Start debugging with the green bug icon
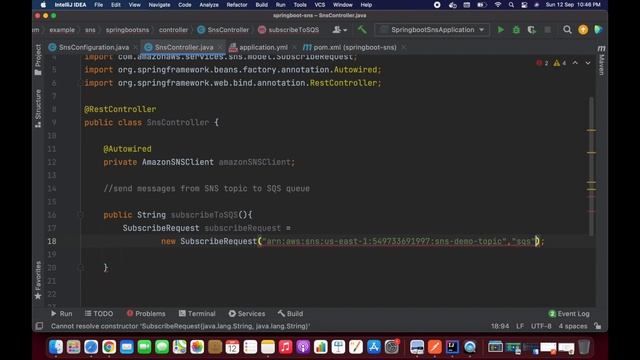Viewport: 640px width, 360px height. pos(516,30)
